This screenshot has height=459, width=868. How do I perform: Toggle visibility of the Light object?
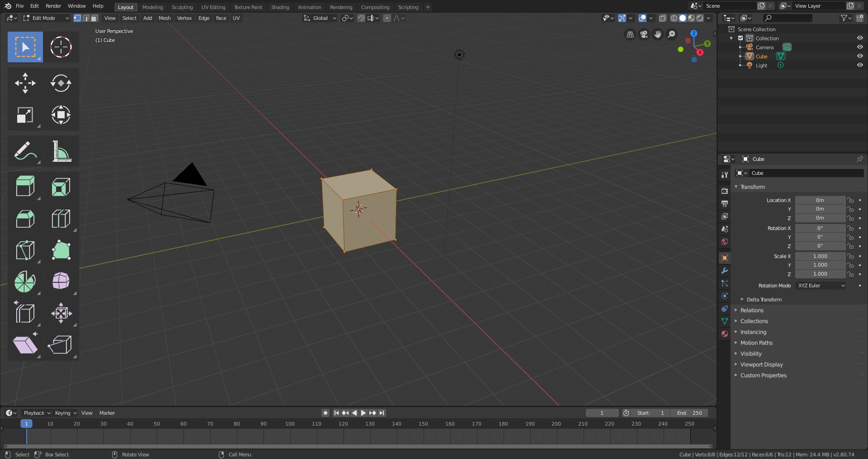pos(860,66)
